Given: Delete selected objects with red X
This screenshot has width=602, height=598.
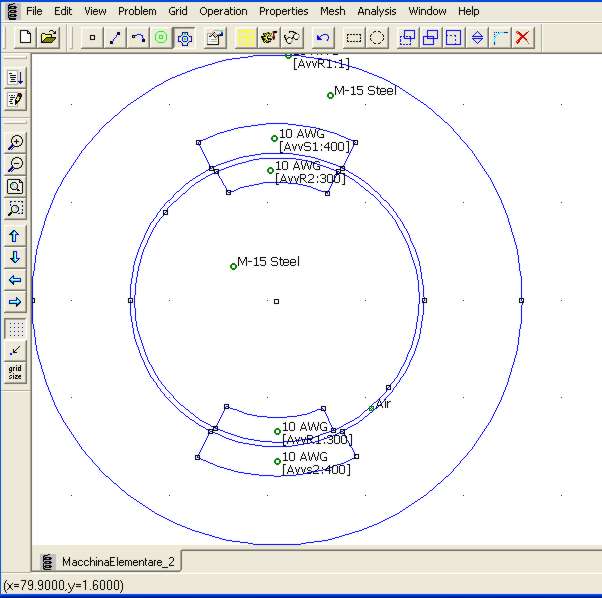Looking at the screenshot, I should 522,38.
